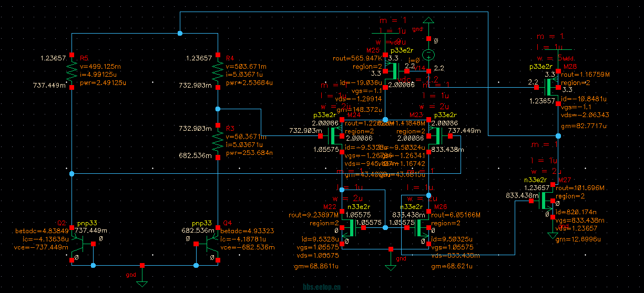This screenshot has height=293, width=644.
Task: Click the i=4.99125u annotation on R5
Action: 98,75
